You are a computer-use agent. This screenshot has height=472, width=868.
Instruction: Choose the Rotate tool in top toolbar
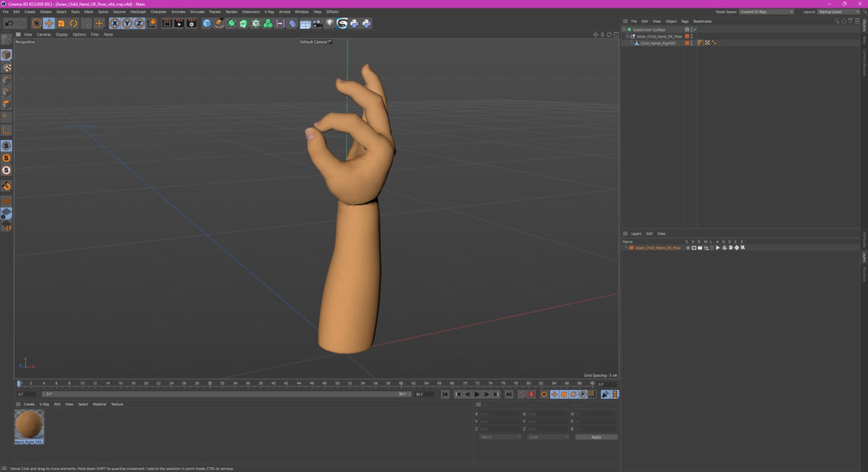tap(73, 24)
